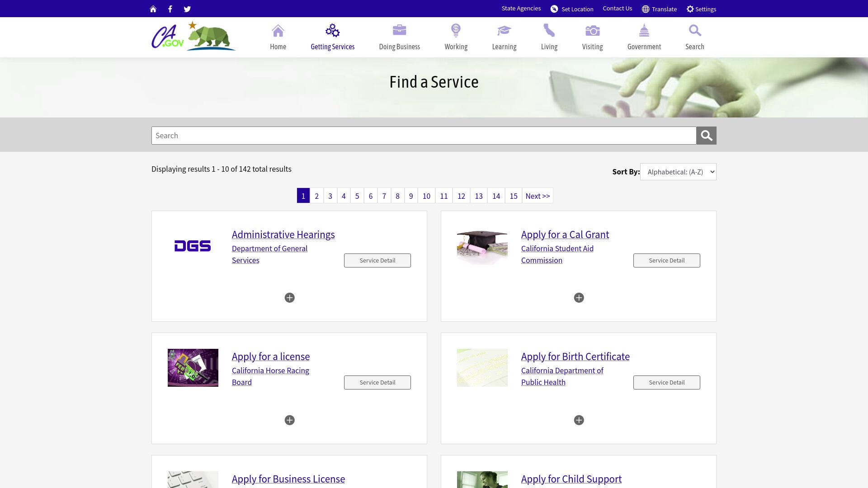Go to results page 11
Viewport: 868px width, 488px height.
point(444,196)
